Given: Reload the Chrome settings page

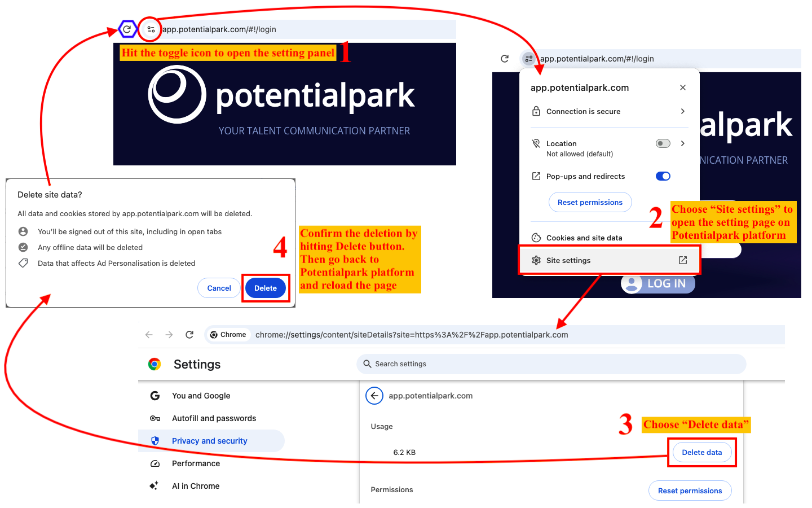Looking at the screenshot, I should (189, 335).
